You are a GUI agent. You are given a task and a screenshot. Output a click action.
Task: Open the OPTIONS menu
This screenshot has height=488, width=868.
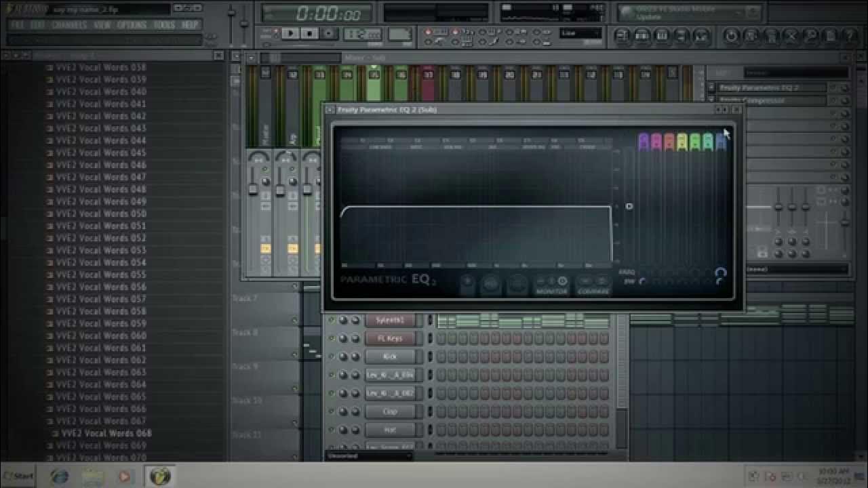(x=132, y=24)
